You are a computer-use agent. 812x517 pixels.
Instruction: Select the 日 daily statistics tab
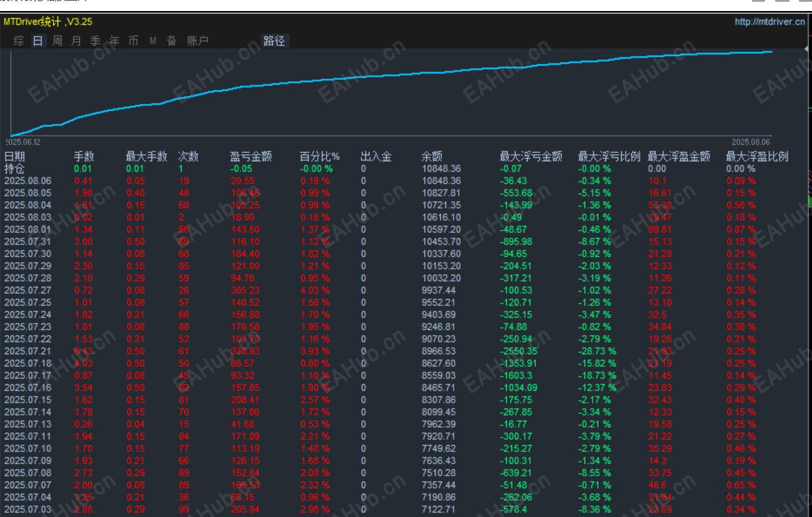pos(38,41)
